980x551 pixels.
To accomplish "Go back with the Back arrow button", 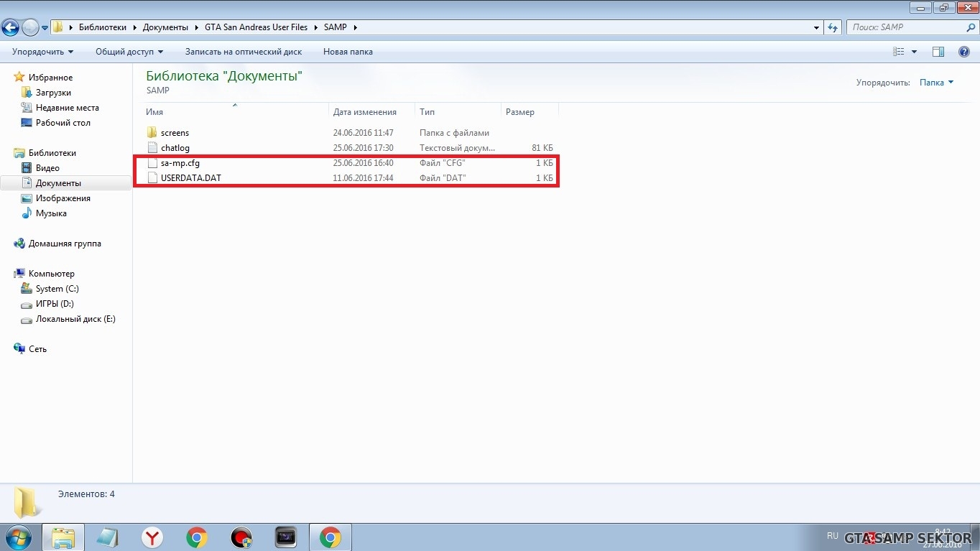I will click(x=10, y=27).
